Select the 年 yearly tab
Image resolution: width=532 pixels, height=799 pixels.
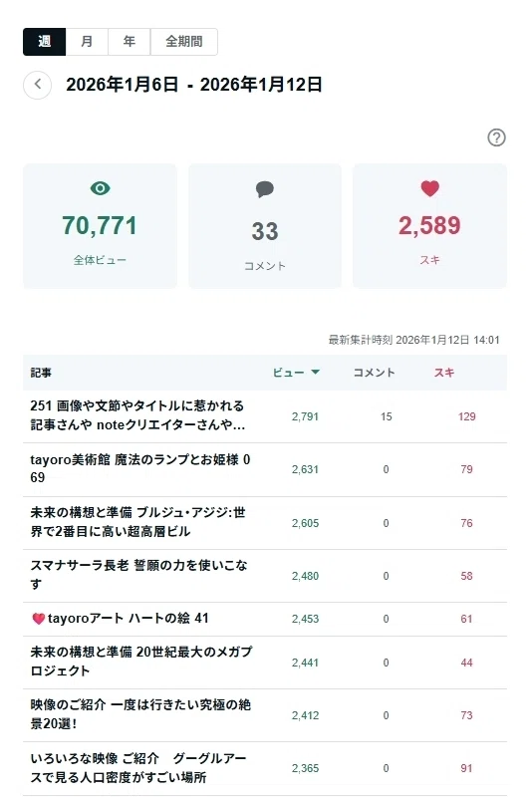click(x=129, y=41)
